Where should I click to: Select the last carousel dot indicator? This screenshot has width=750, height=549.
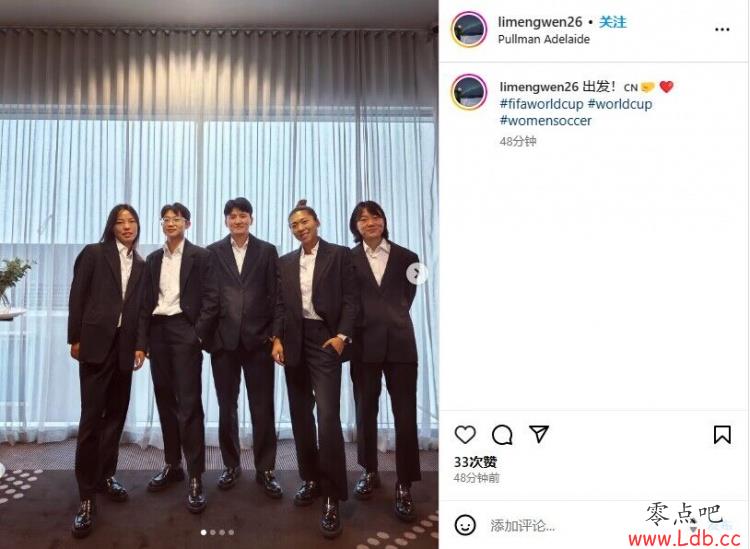(x=232, y=532)
